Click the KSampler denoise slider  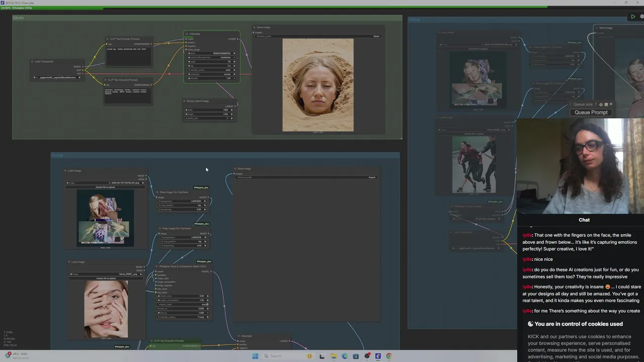[x=211, y=78]
